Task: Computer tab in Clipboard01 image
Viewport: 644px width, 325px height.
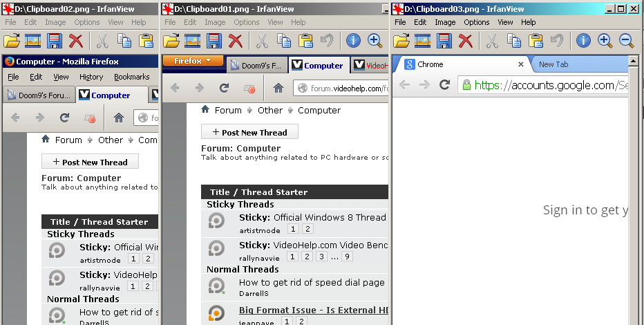Action: pos(319,65)
